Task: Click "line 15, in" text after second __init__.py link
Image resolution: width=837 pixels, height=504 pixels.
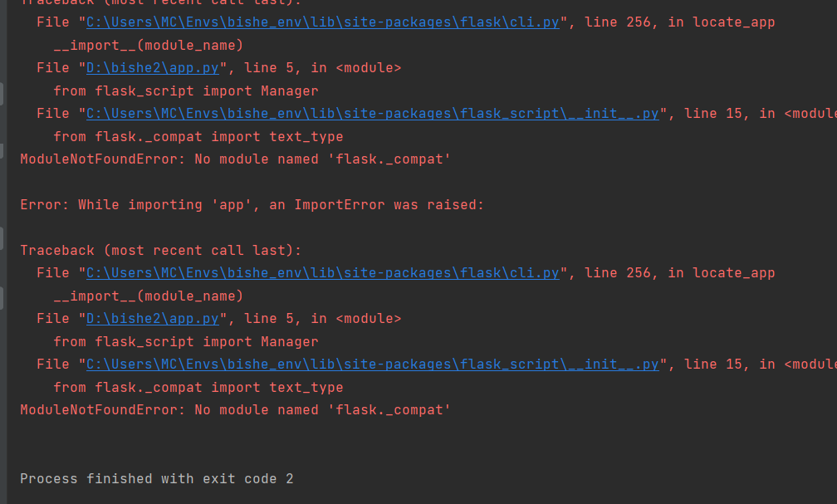Action: coord(730,365)
